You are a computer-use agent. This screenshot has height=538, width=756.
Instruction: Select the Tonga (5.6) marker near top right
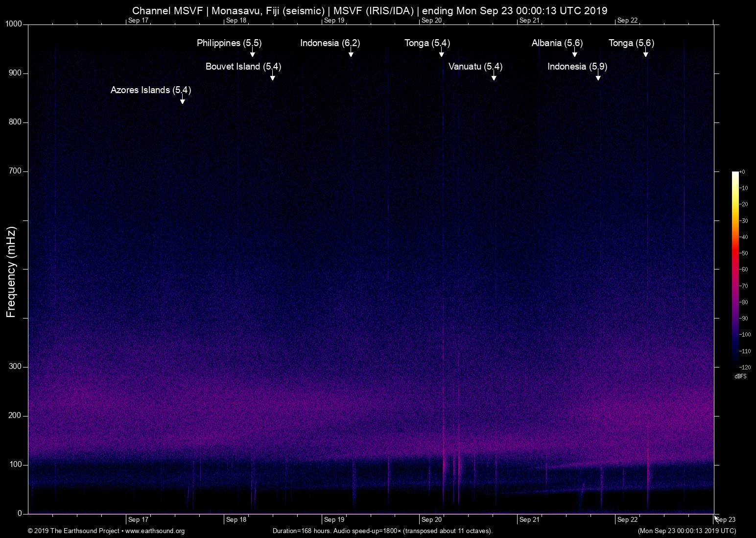click(x=645, y=53)
